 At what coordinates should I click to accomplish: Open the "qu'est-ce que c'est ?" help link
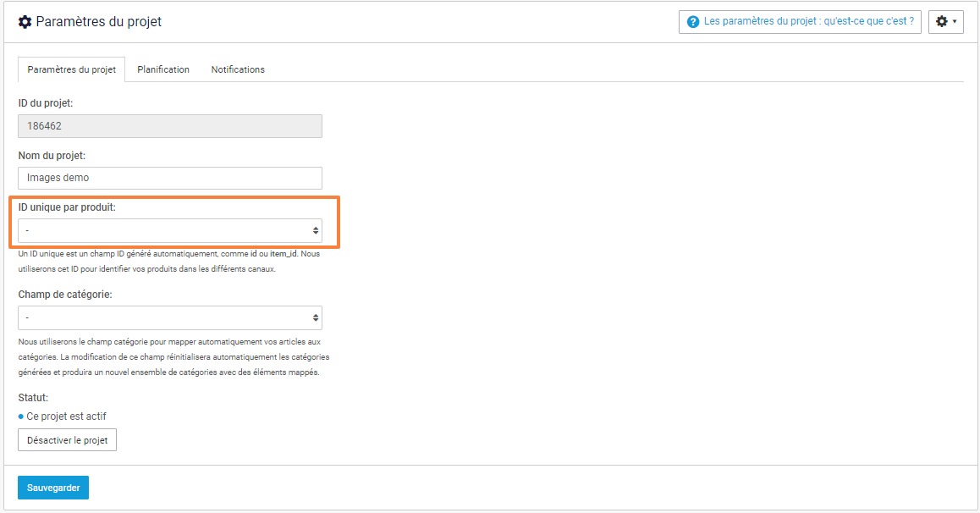pos(808,22)
